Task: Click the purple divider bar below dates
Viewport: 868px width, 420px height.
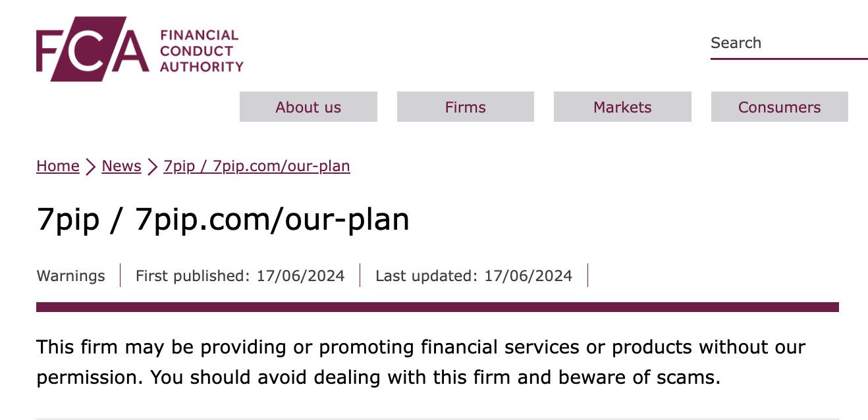Action: 437,307
